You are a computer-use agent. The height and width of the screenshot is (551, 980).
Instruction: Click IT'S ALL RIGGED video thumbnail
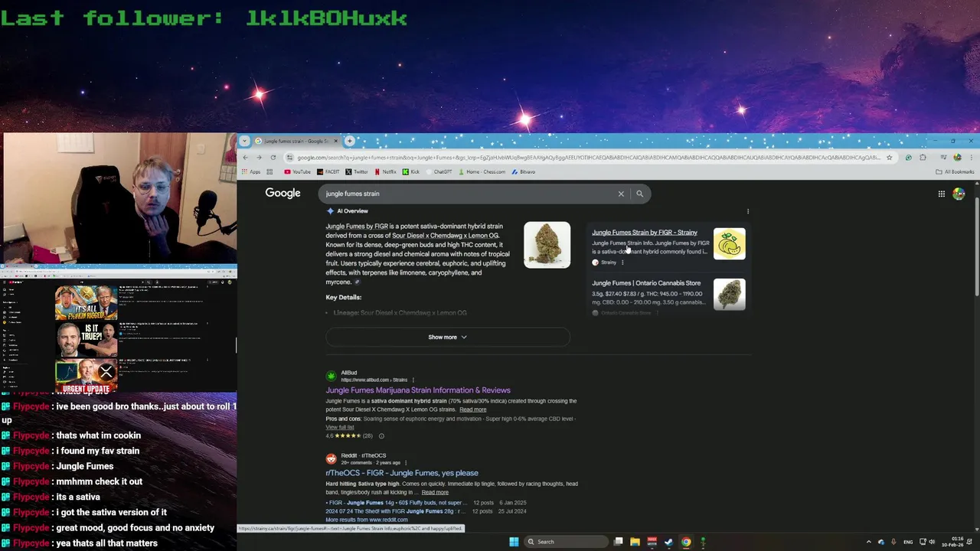click(x=86, y=302)
